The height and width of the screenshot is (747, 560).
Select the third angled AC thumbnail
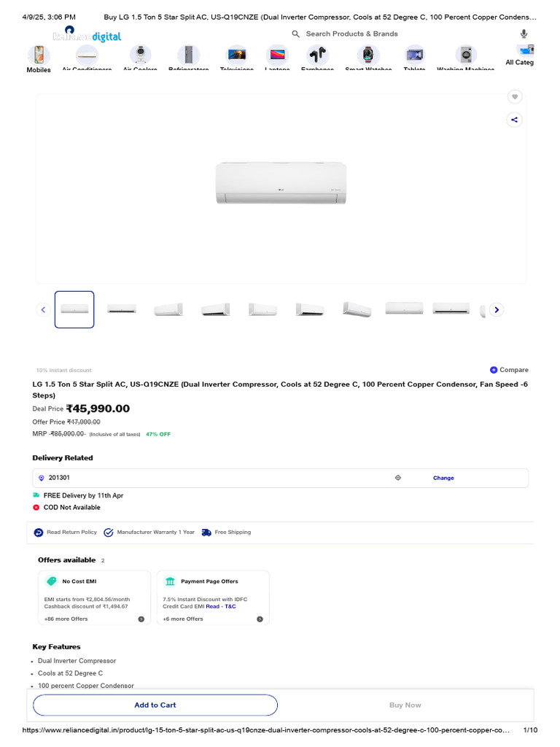coord(168,309)
